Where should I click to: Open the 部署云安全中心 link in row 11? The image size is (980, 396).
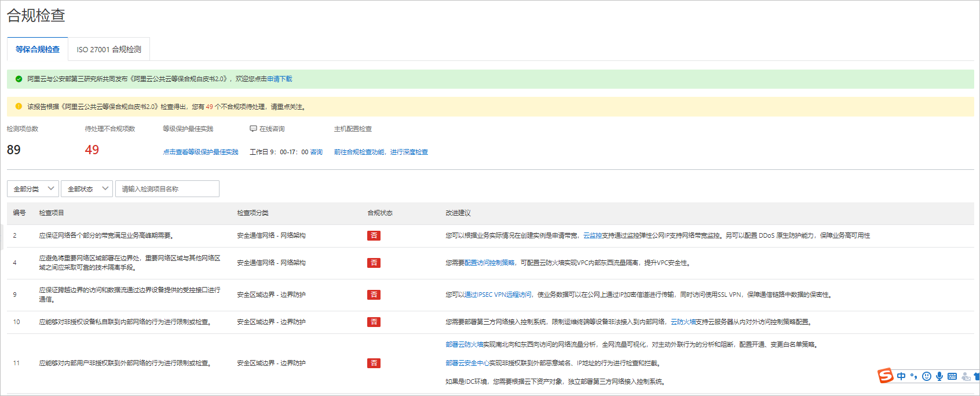point(467,363)
